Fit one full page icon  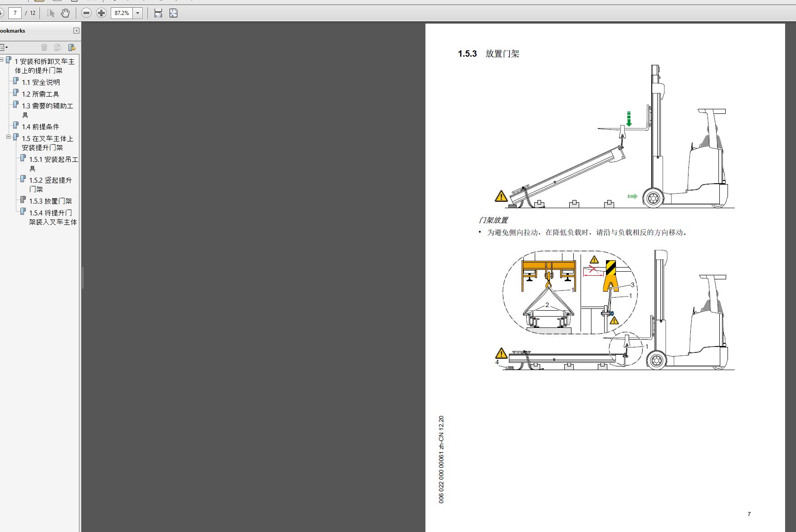(173, 13)
